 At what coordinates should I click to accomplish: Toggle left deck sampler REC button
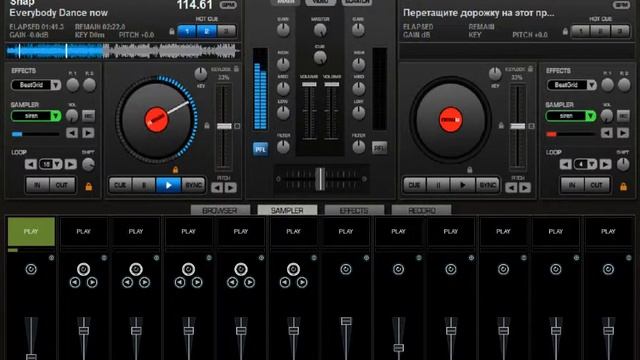[x=88, y=116]
